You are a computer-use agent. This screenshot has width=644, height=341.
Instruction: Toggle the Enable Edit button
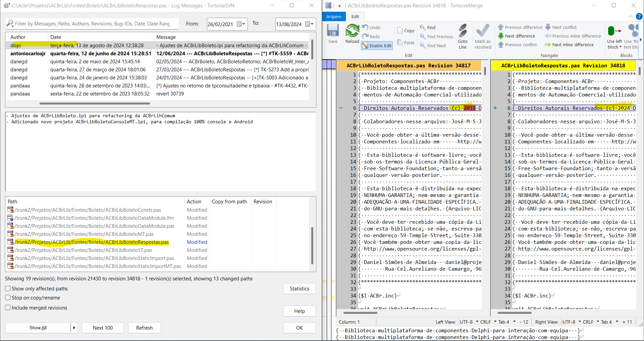pyautogui.click(x=377, y=46)
